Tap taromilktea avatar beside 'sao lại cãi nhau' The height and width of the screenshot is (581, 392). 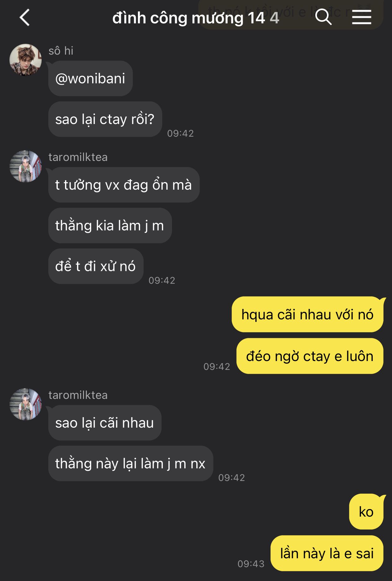pos(26,404)
